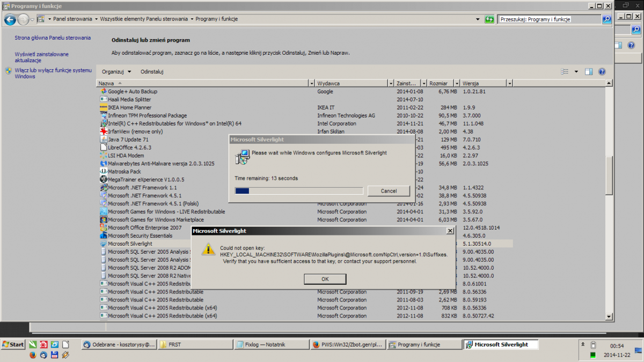The image size is (644, 362).
Task: Open the Organizuj dropdown menu
Action: [x=116, y=72]
